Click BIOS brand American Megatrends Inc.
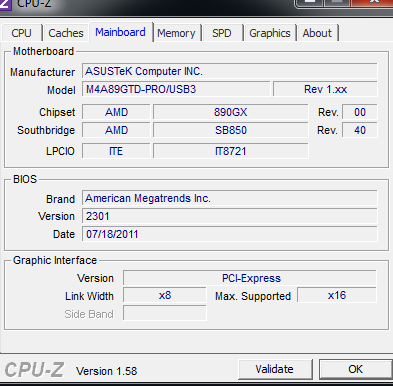 point(230,198)
